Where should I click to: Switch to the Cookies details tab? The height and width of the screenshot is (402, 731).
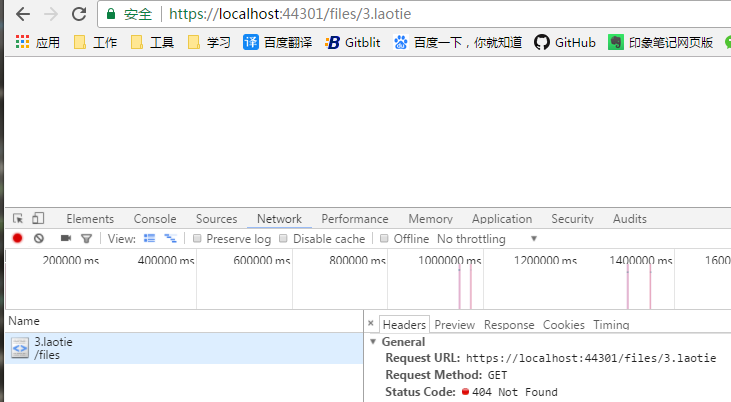point(564,325)
